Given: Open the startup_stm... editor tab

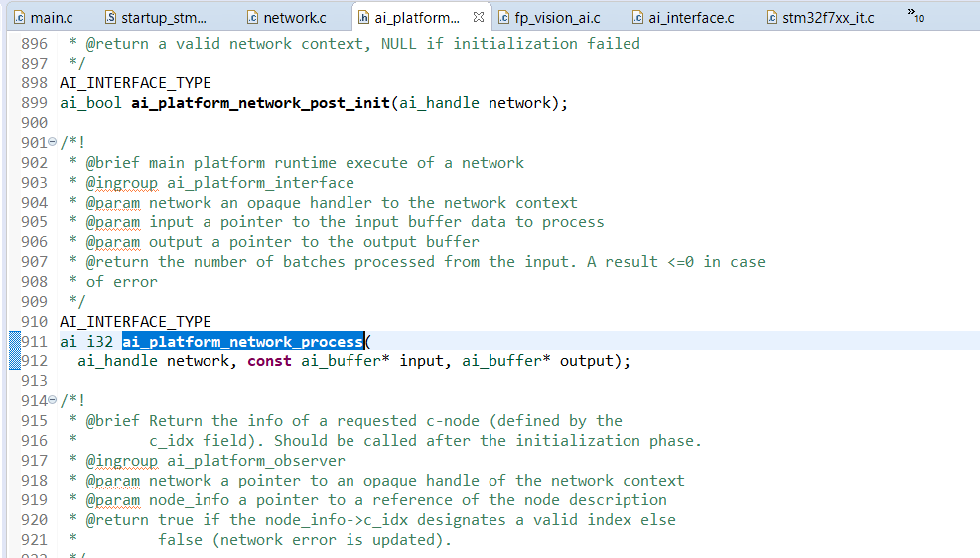Looking at the screenshot, I should 156,18.
